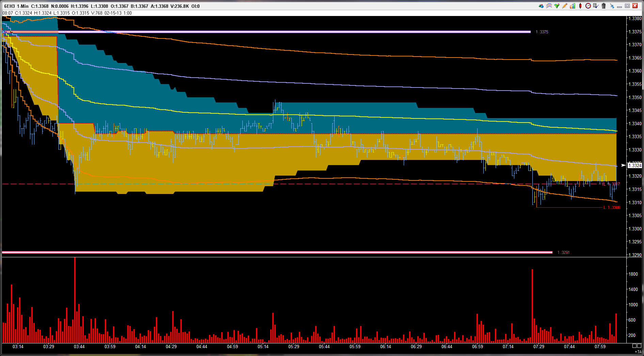644x356 pixels.
Task: Click the 03:44 time axis label
Action: pyautogui.click(x=79, y=347)
